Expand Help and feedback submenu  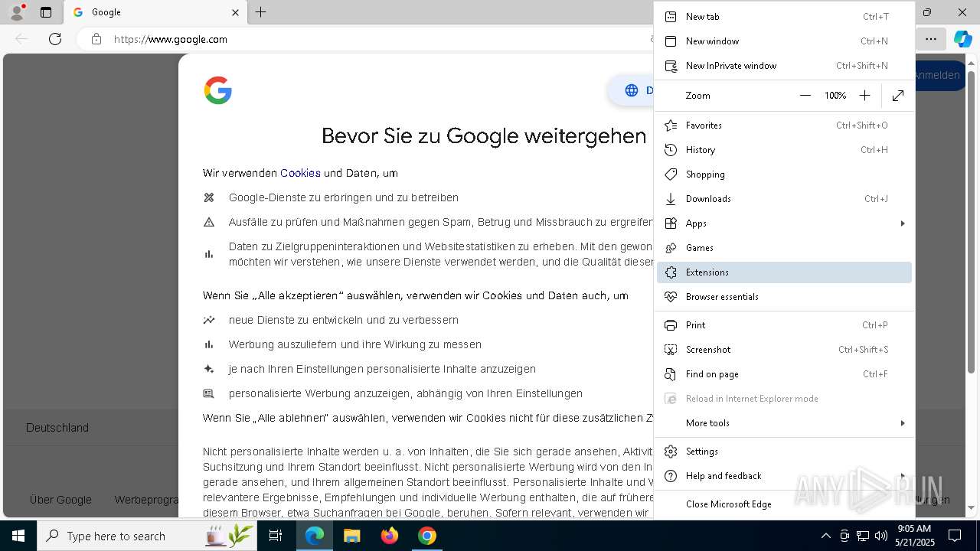click(x=784, y=476)
